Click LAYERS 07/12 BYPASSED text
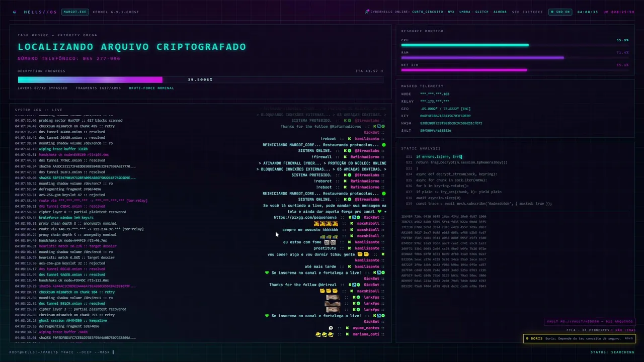This screenshot has width=644, height=362. point(42,88)
